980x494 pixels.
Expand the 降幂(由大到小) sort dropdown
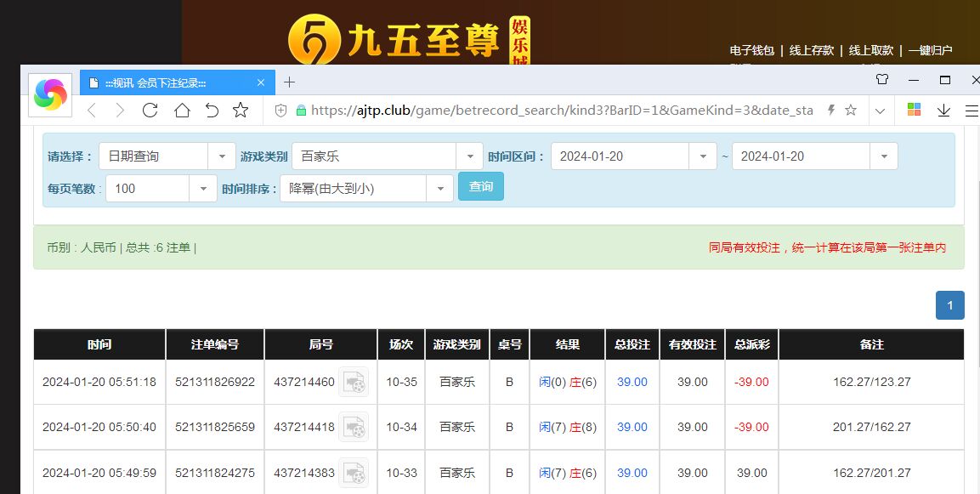point(439,189)
